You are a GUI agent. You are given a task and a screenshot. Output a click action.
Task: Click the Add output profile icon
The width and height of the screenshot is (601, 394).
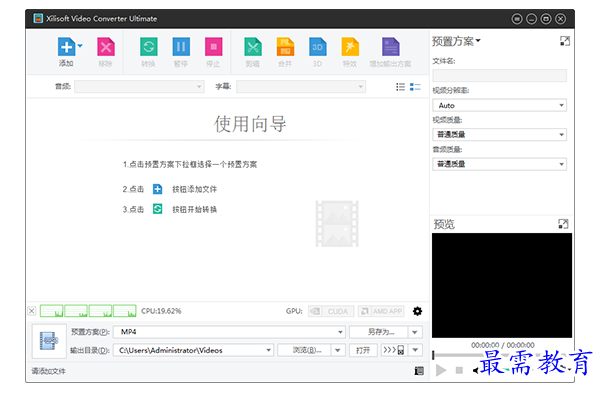click(x=391, y=47)
